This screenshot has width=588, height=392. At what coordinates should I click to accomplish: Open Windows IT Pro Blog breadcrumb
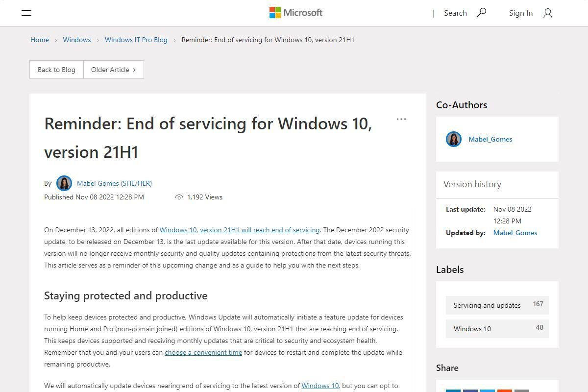click(136, 40)
